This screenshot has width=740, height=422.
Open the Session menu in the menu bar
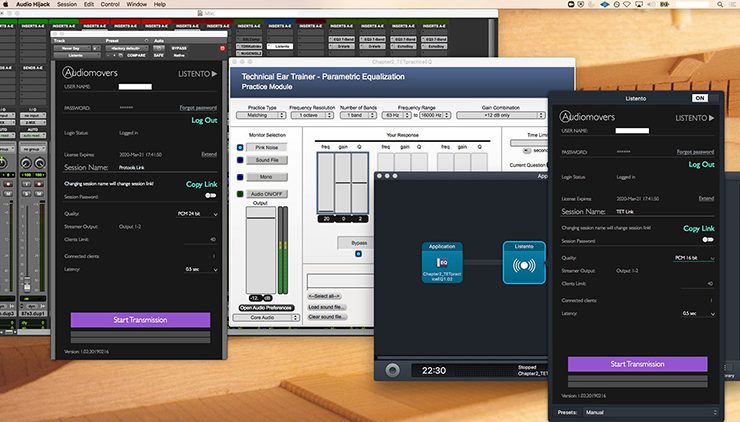[x=66, y=5]
